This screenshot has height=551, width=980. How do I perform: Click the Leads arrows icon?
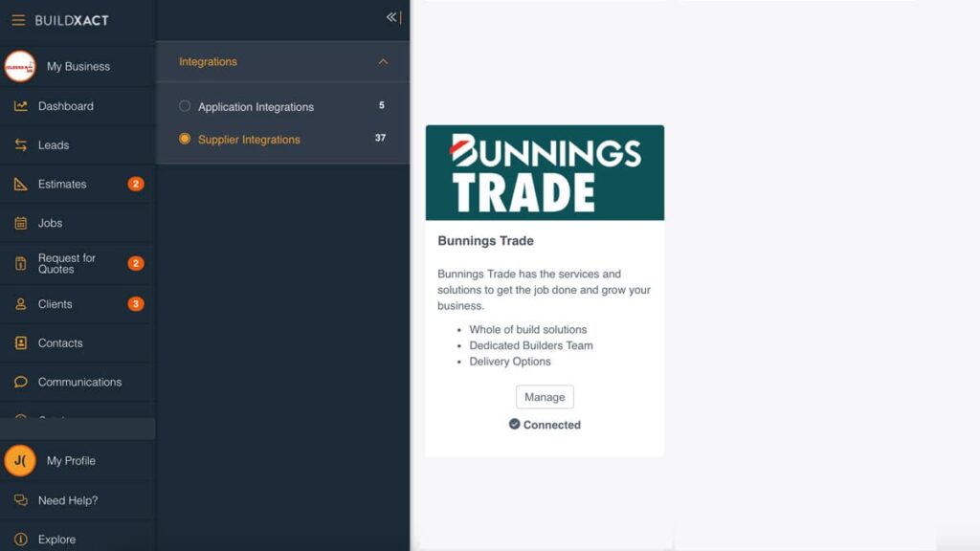21,145
